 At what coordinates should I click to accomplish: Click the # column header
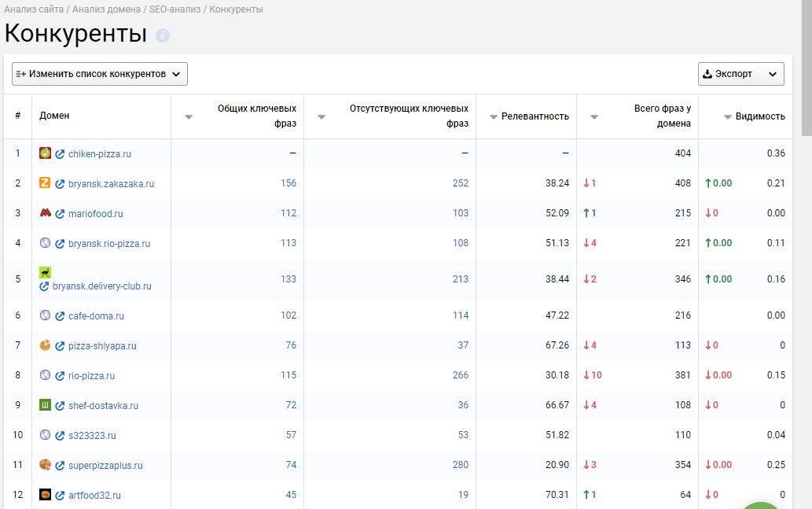[x=17, y=116]
